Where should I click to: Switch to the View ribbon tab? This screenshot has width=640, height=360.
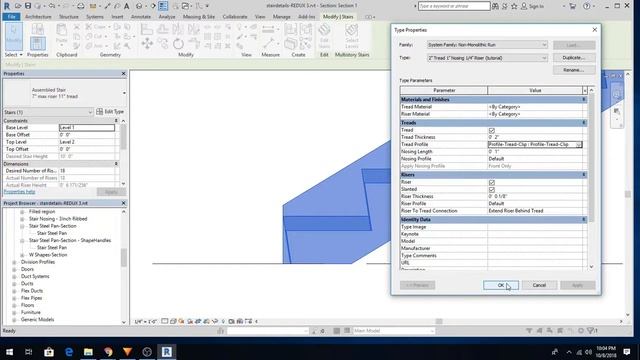(x=260, y=17)
